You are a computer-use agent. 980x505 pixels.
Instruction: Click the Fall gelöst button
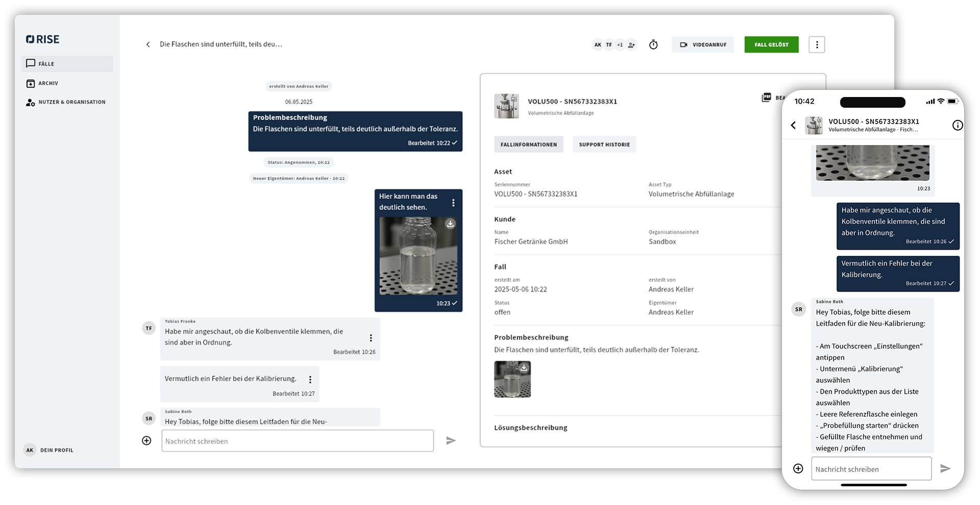(x=771, y=44)
